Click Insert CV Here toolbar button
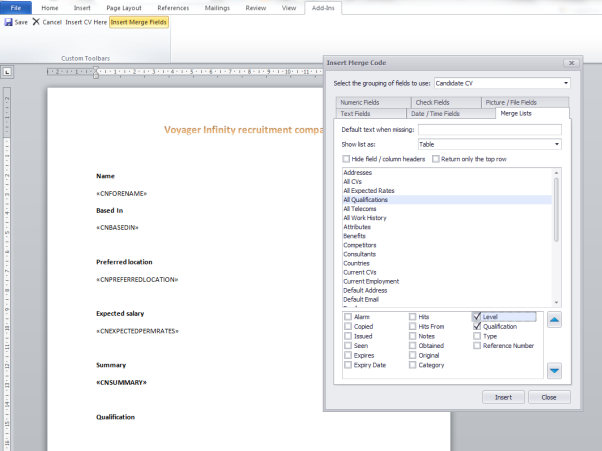The image size is (602, 451). [x=86, y=21]
